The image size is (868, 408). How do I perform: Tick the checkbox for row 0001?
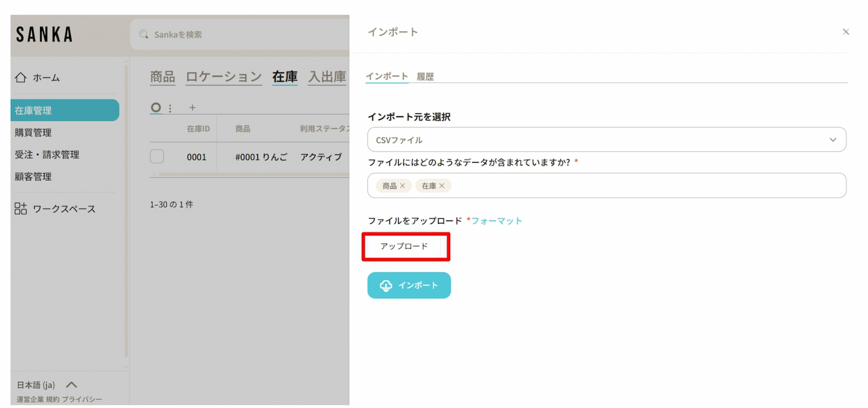(x=157, y=157)
